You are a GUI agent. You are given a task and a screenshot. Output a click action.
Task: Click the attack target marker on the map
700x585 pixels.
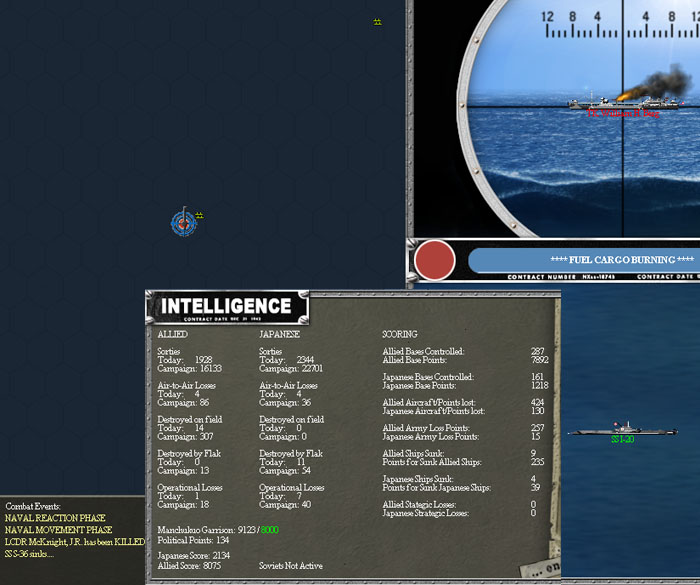tap(183, 222)
